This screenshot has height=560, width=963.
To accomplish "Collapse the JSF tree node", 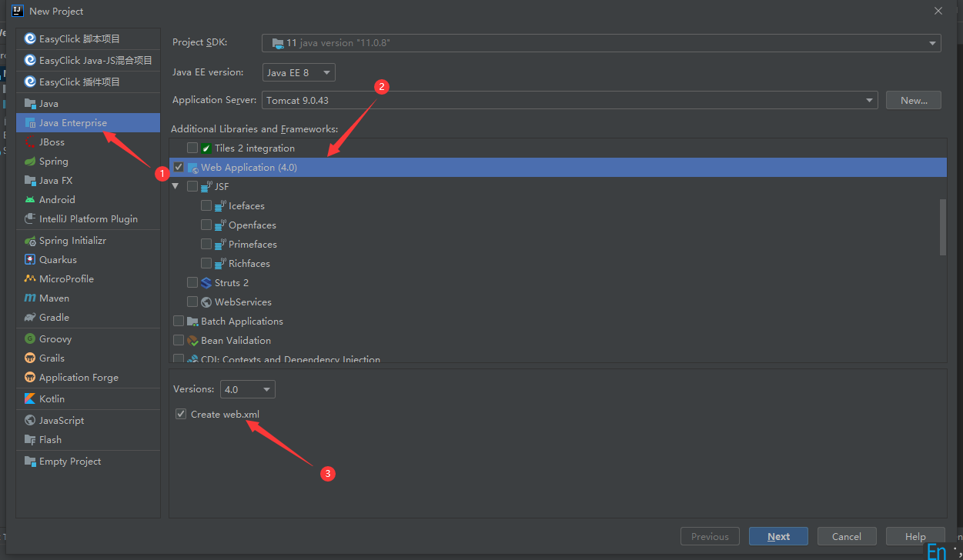I will pyautogui.click(x=176, y=187).
